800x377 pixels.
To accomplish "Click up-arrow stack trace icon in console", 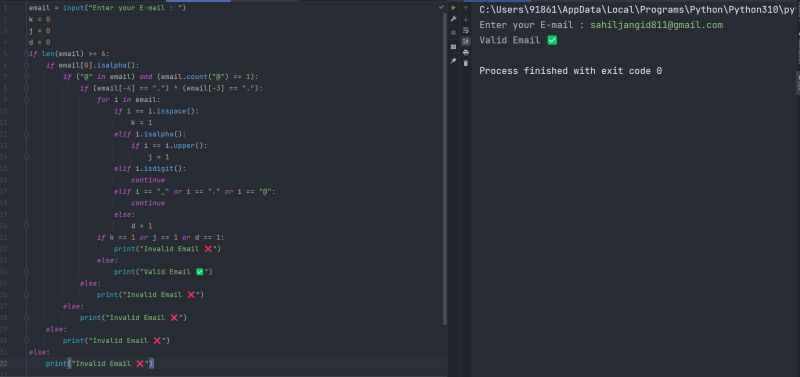I will (x=465, y=8).
